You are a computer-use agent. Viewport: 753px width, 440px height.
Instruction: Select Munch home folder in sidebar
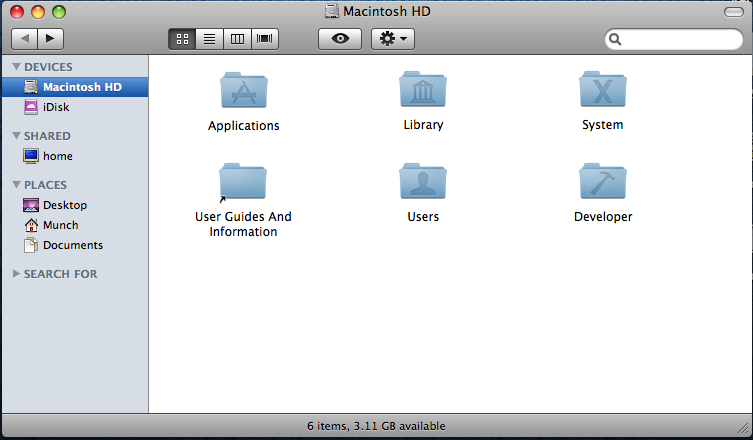pyautogui.click(x=75, y=225)
